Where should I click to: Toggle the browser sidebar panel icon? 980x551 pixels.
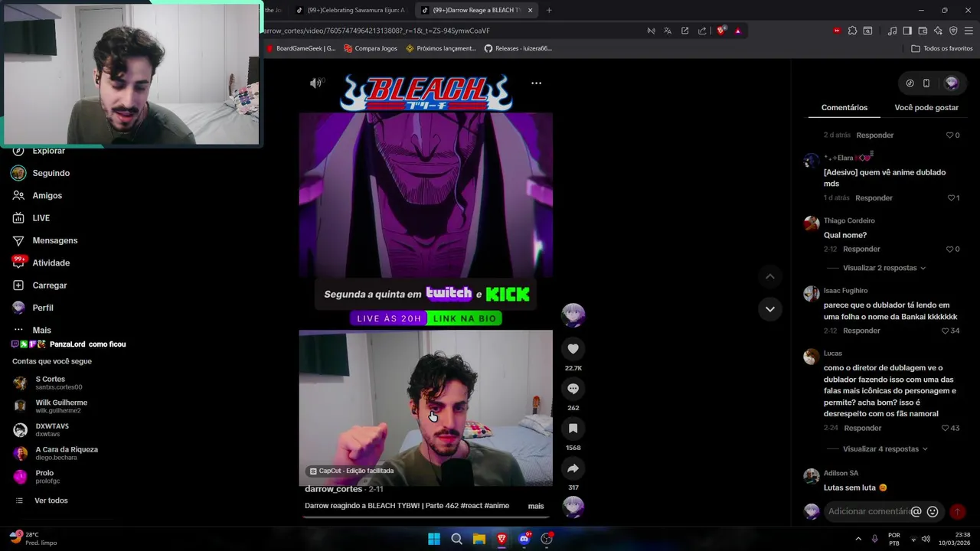pyautogui.click(x=907, y=31)
